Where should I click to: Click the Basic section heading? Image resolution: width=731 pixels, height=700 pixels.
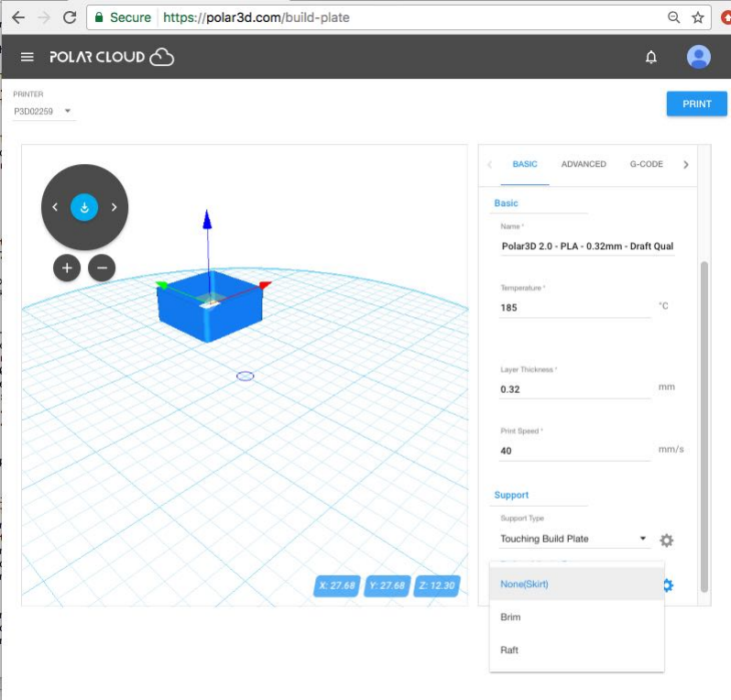point(506,202)
